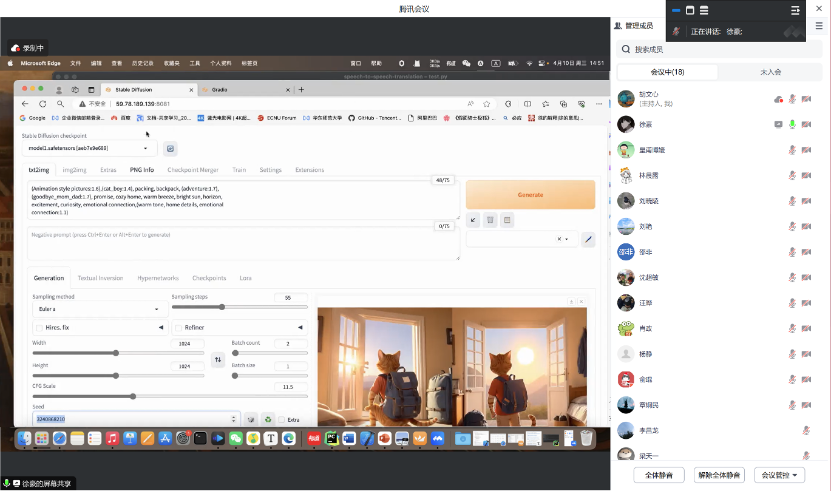This screenshot has width=832, height=492.
Task: Click the trash clear-prompt icon under Generate
Action: pyautogui.click(x=490, y=220)
